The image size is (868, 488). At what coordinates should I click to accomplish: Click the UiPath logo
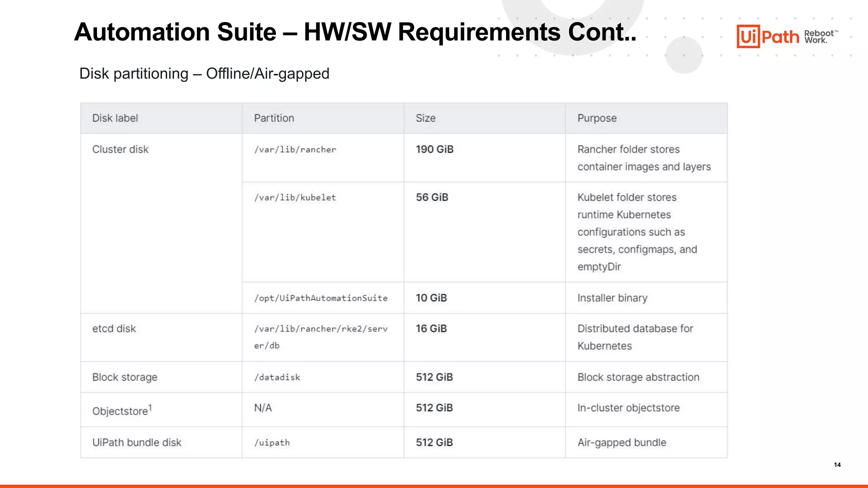768,36
